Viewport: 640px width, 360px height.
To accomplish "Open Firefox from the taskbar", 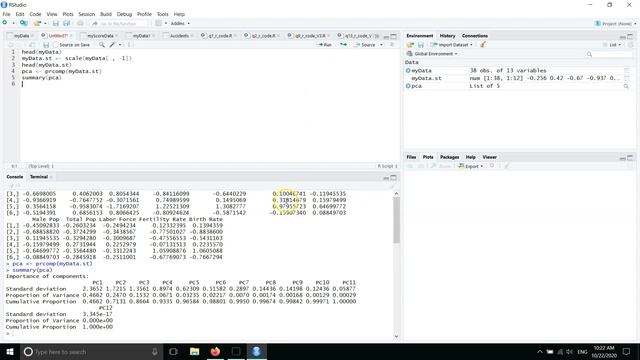I will coord(215,351).
